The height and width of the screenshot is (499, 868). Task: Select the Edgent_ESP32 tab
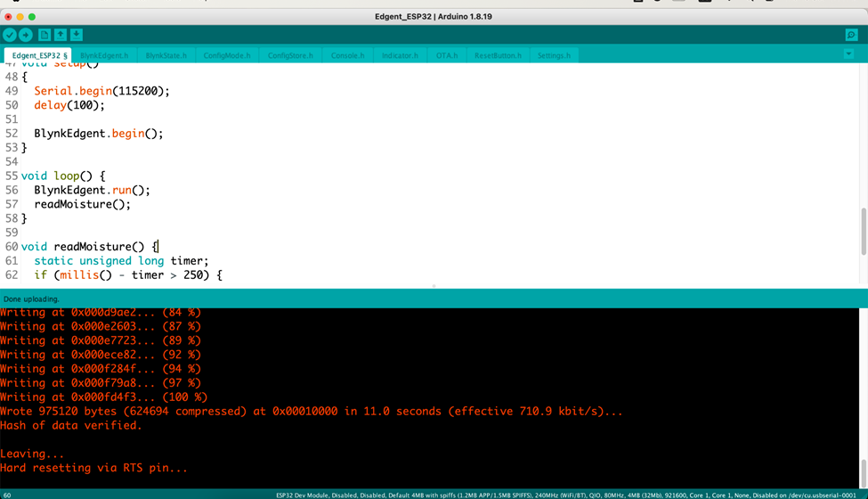[x=39, y=55]
